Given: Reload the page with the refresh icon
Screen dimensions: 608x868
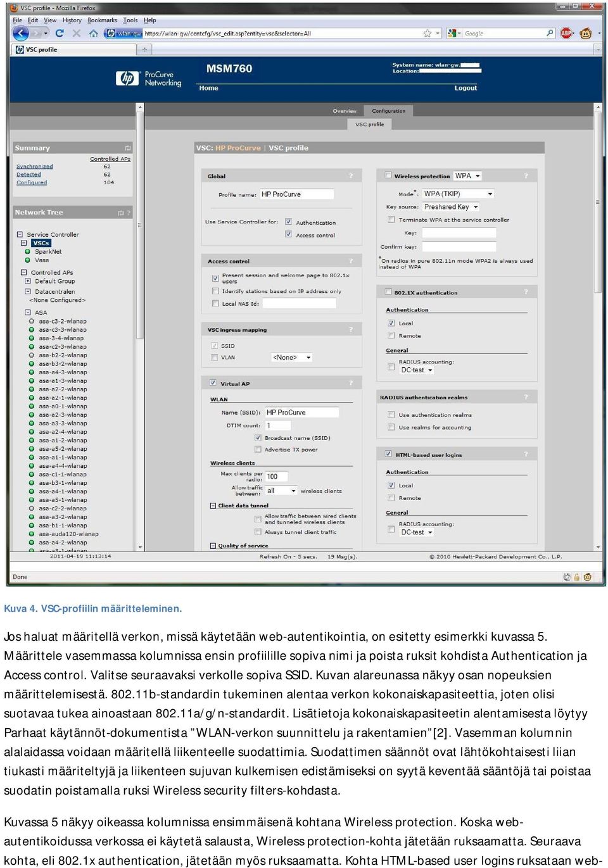Looking at the screenshot, I should click(x=60, y=34).
